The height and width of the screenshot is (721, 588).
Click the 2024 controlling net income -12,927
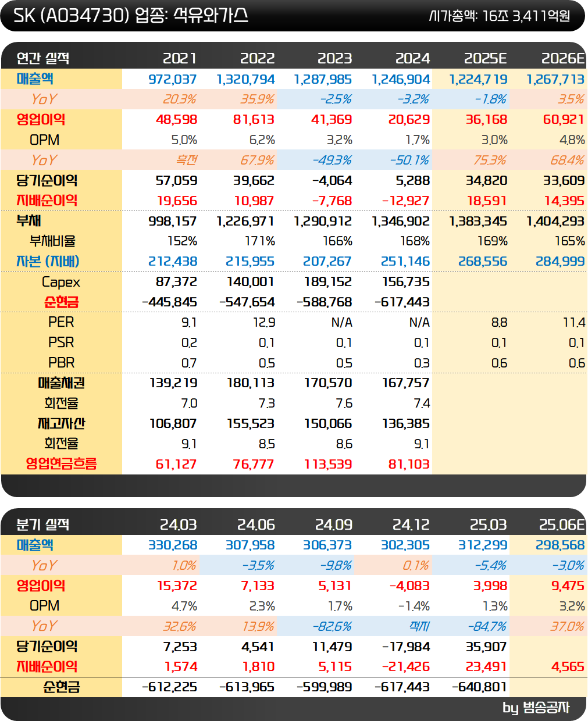coord(405,201)
